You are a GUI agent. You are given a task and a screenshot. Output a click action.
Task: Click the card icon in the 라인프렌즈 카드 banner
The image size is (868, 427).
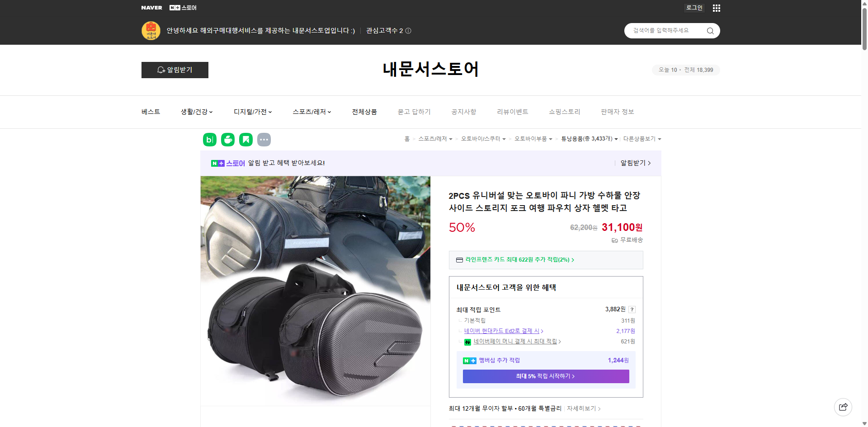pos(459,260)
